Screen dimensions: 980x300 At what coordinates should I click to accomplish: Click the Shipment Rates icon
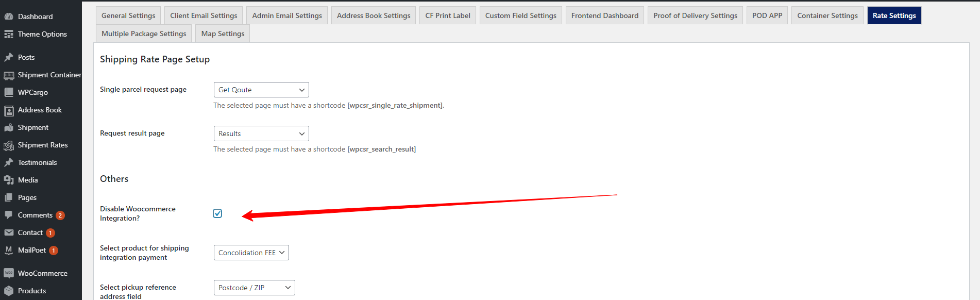(9, 145)
